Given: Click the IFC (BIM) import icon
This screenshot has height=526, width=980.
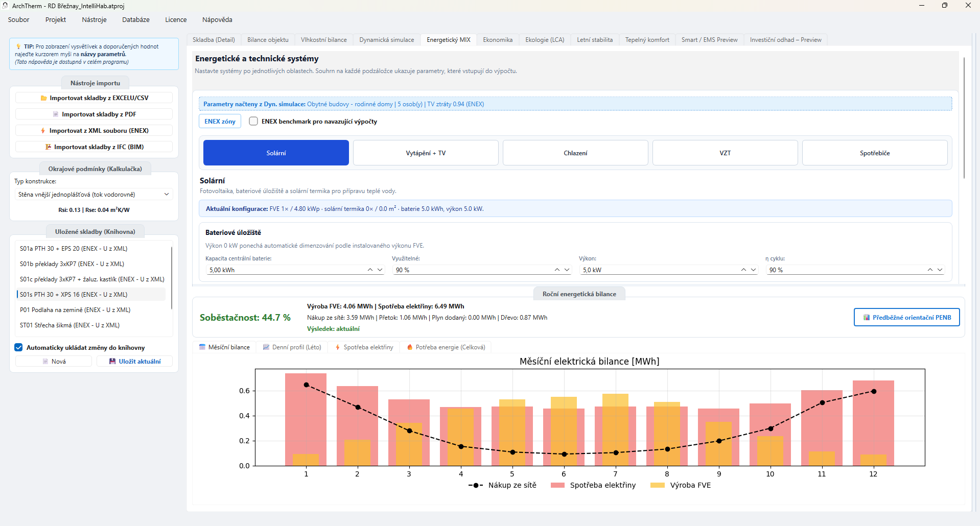Looking at the screenshot, I should 48,147.
